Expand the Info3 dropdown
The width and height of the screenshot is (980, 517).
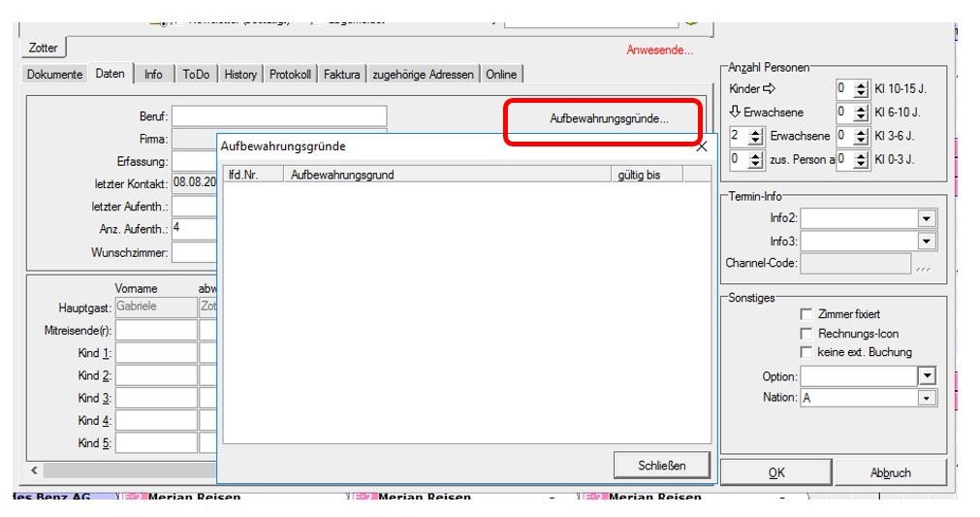point(927,241)
